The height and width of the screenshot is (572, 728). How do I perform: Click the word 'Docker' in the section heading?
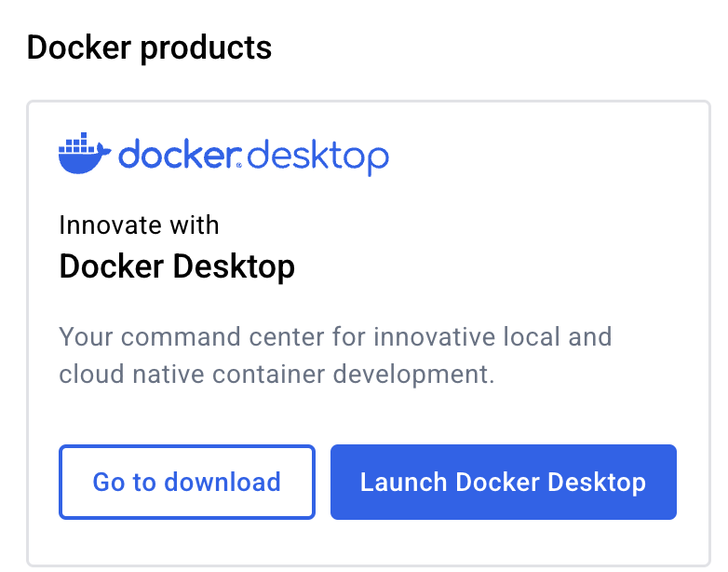click(79, 48)
